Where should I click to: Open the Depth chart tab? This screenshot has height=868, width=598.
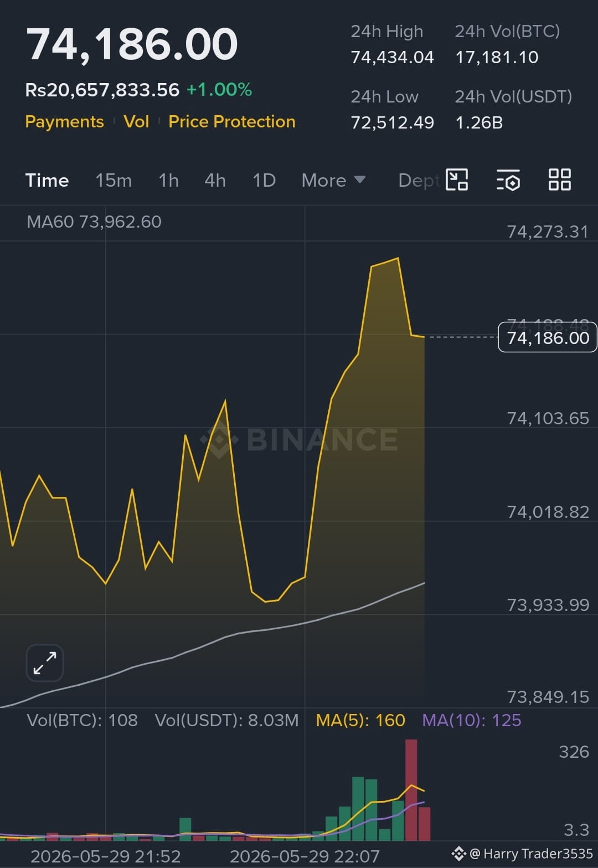pos(419,181)
